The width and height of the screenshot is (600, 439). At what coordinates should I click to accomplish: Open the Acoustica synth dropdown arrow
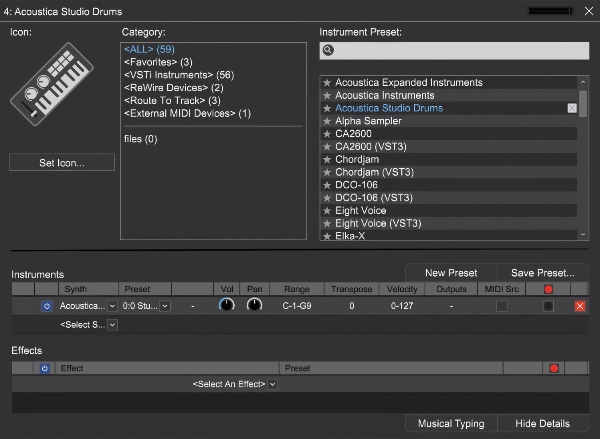pyautogui.click(x=112, y=306)
